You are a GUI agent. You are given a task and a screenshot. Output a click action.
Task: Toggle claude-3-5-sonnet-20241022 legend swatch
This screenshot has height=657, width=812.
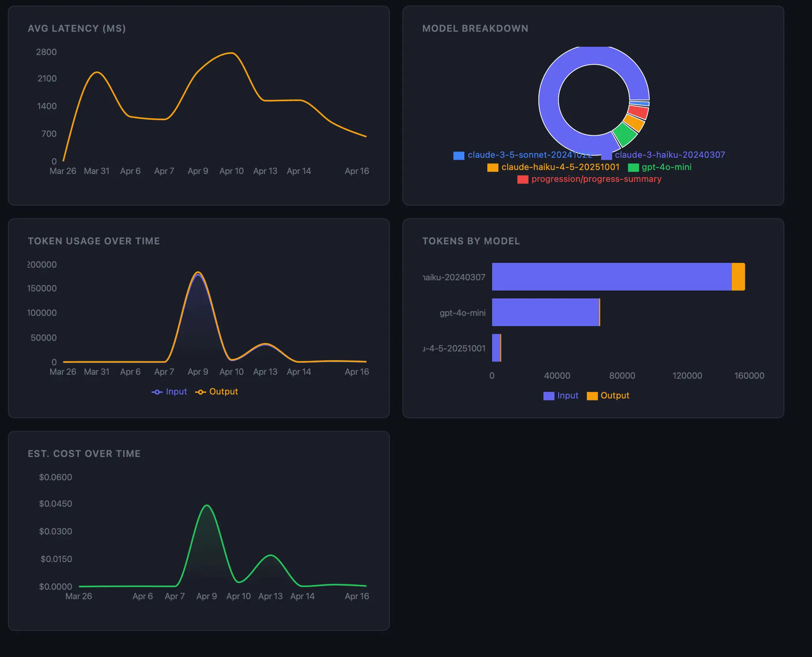click(x=459, y=156)
